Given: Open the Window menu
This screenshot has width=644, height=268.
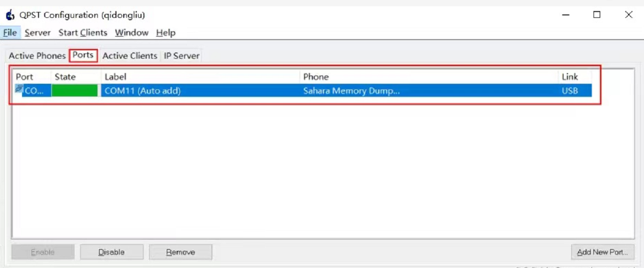Looking at the screenshot, I should click(x=131, y=33).
